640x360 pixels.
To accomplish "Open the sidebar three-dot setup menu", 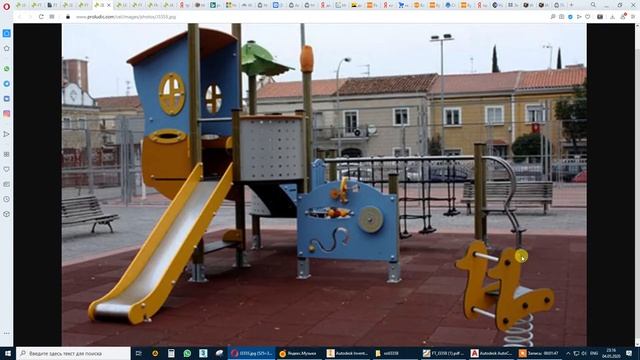I will click(x=7, y=333).
